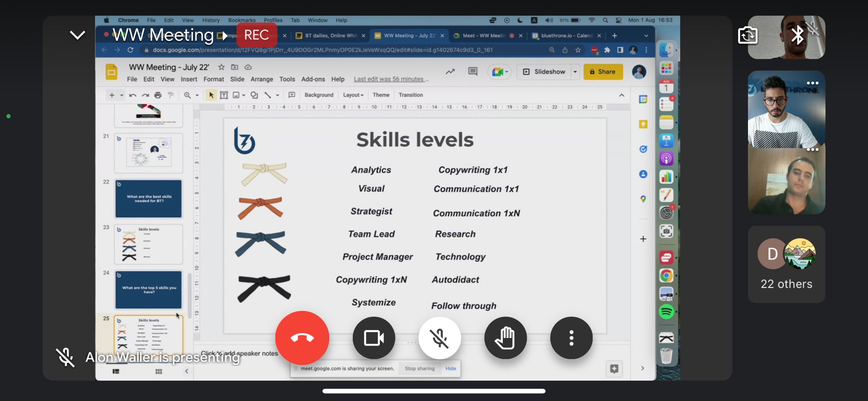Click the undo arrow in toolbar
Screen dimensions: 868x401
tap(133, 95)
